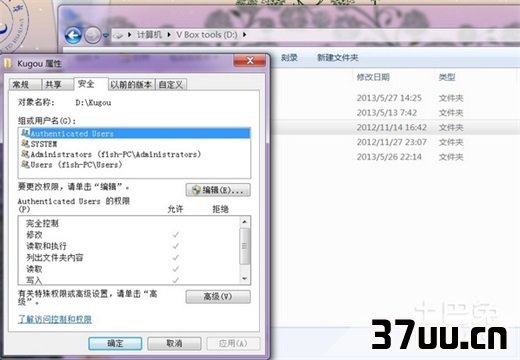
Task: Switch to the 常规 tab
Action: tap(21, 85)
